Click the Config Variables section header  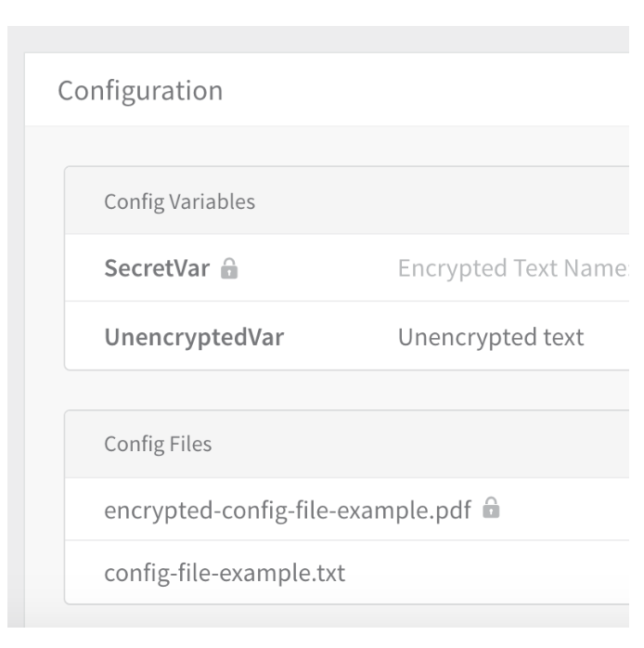coord(180,202)
